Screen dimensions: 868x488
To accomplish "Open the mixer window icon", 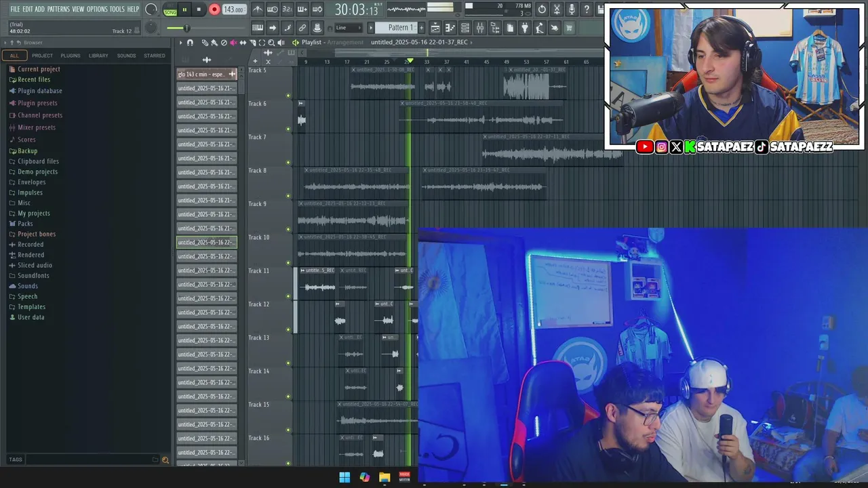I will coord(480,28).
